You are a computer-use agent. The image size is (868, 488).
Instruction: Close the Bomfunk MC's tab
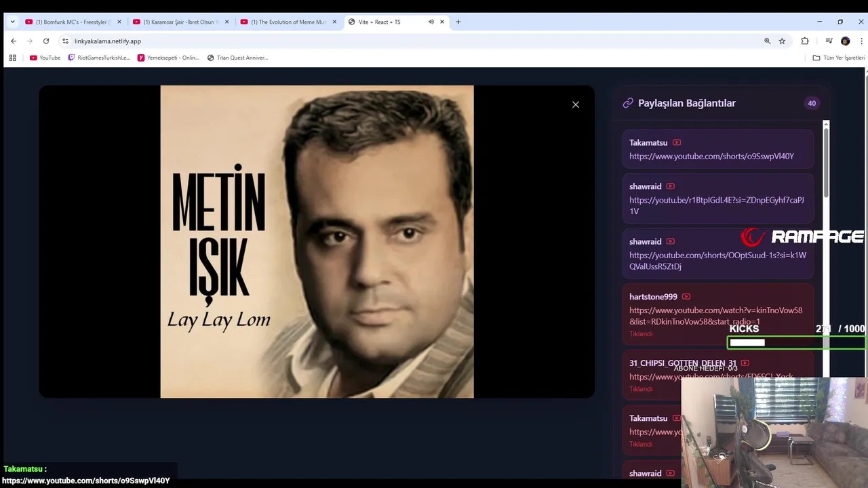click(x=119, y=22)
